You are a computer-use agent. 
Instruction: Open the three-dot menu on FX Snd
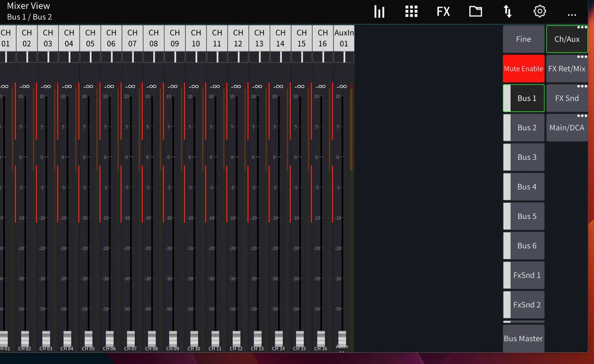pyautogui.click(x=582, y=87)
